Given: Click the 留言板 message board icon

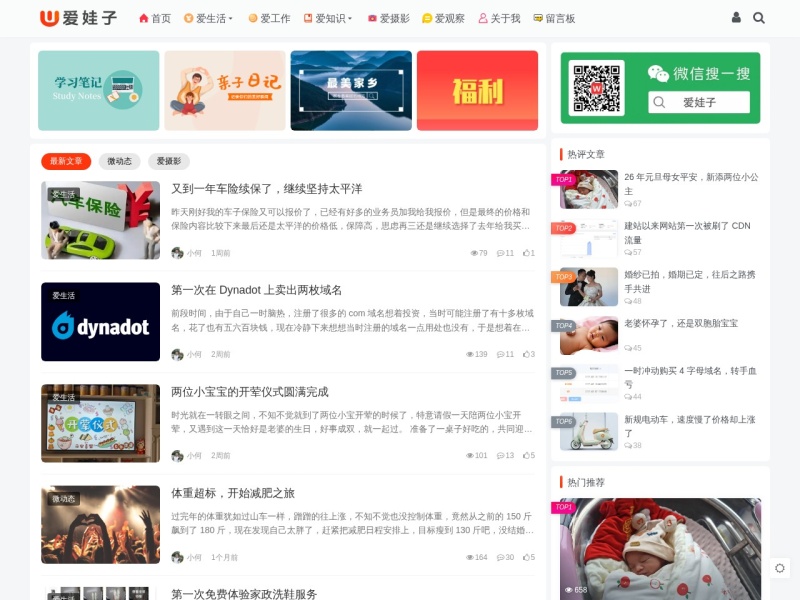Looking at the screenshot, I should [x=538, y=18].
